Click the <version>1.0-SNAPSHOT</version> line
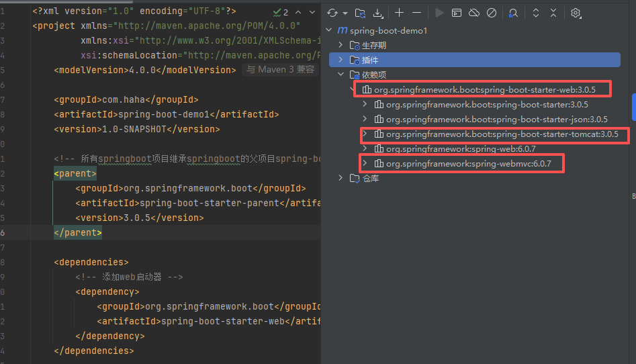The image size is (636, 364). click(137, 129)
